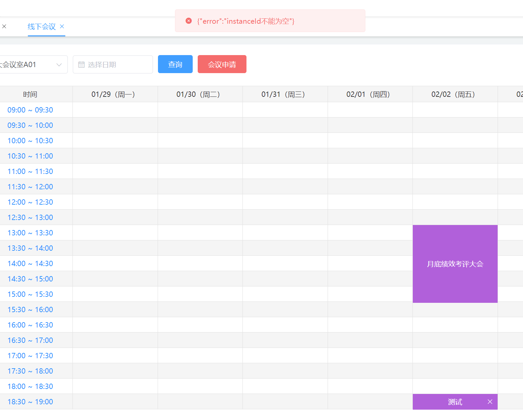This screenshot has height=420, width=523.
Task: Click the 17:00 ~ 17:30 time slot label
Action: [x=30, y=356]
